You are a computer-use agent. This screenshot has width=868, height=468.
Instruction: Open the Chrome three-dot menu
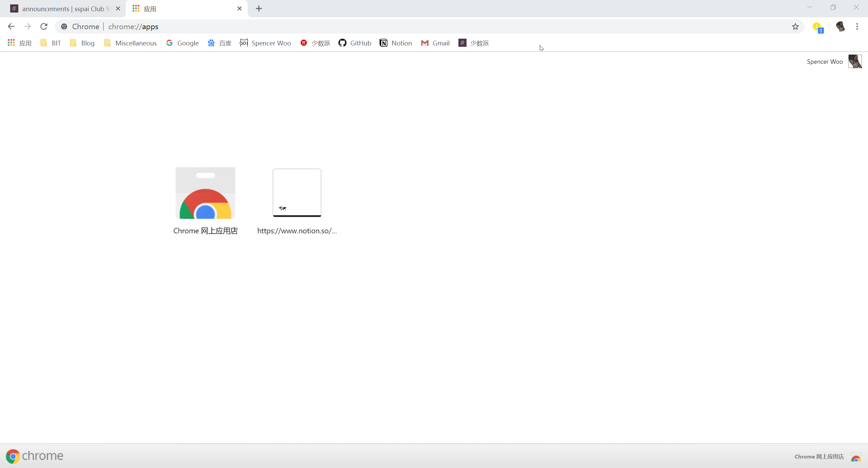[x=857, y=26]
